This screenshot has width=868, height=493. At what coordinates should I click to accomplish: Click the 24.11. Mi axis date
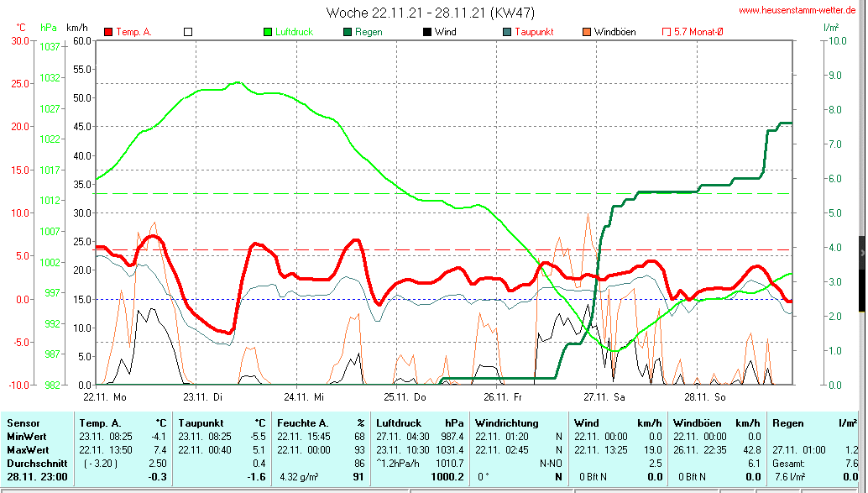304,397
